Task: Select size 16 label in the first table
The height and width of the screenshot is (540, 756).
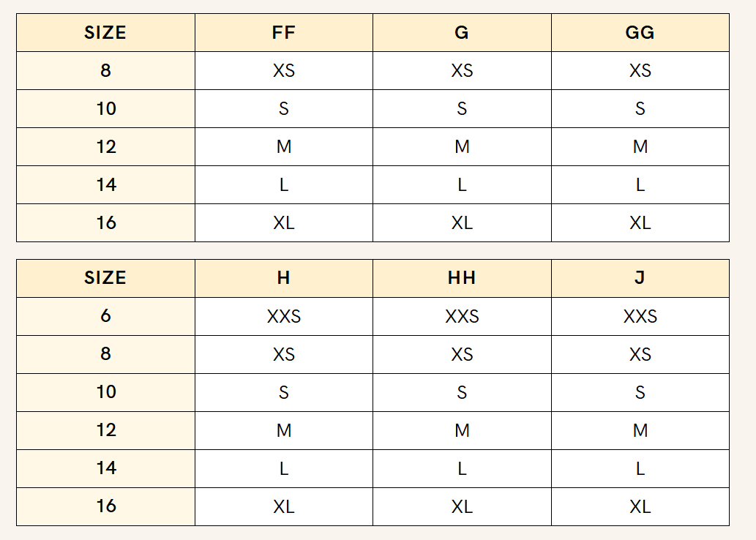Action: click(105, 223)
